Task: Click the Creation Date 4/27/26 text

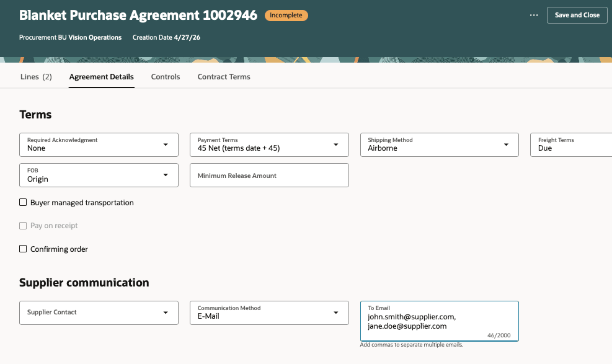Action: [166, 37]
